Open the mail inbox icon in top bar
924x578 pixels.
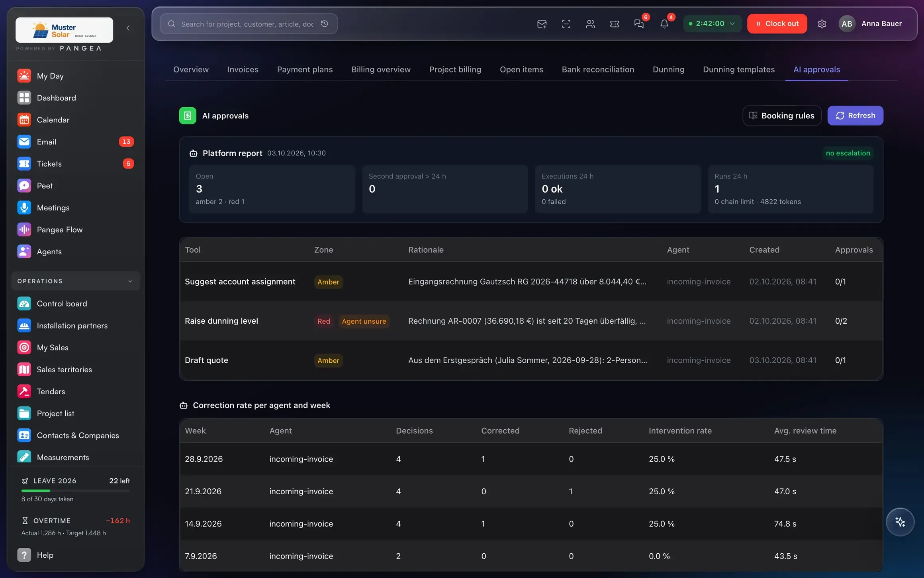(542, 24)
